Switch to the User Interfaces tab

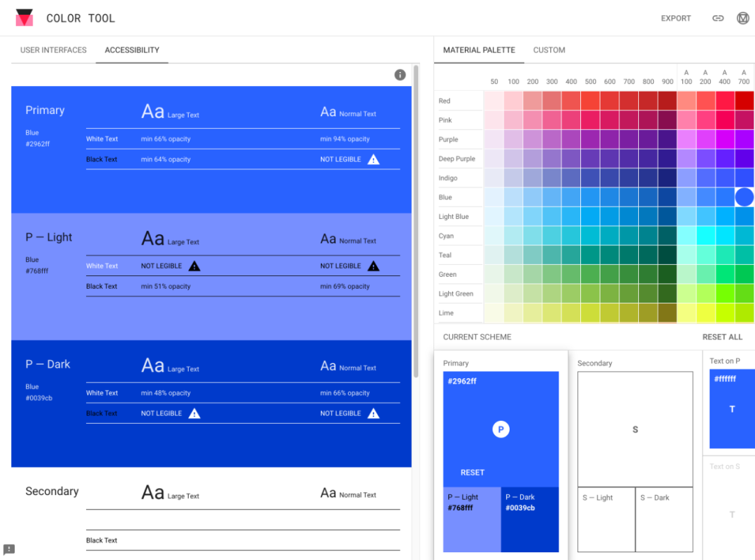[53, 50]
